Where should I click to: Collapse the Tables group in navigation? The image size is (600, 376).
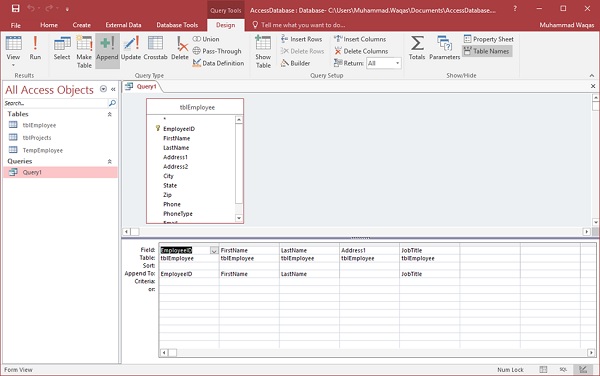click(109, 114)
